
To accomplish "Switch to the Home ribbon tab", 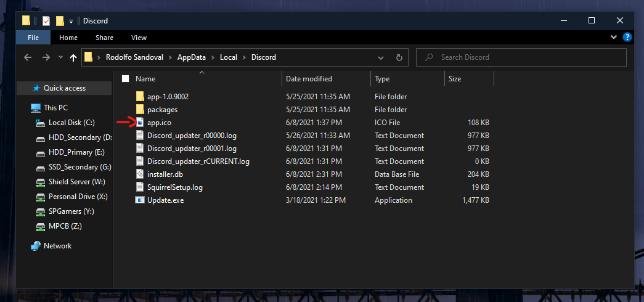I will [68, 38].
